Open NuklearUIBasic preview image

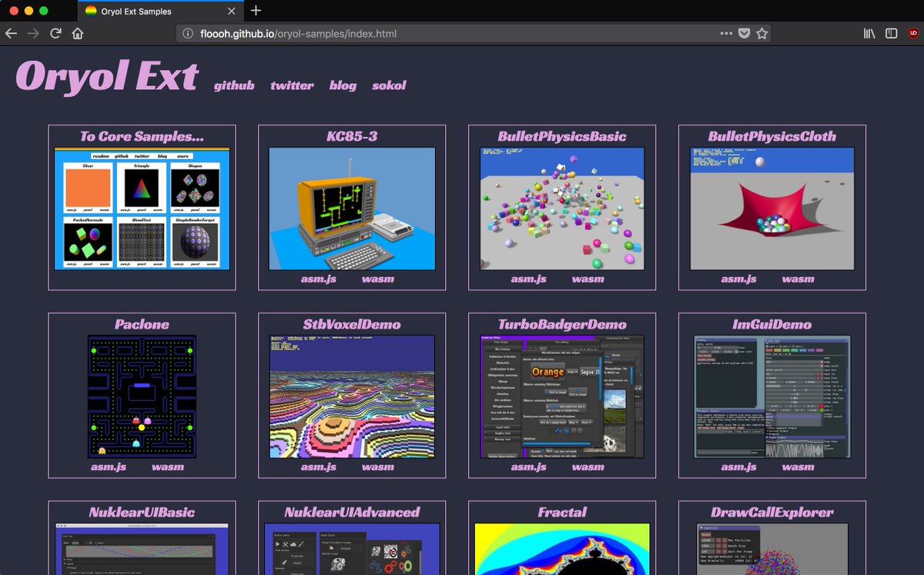(142, 549)
